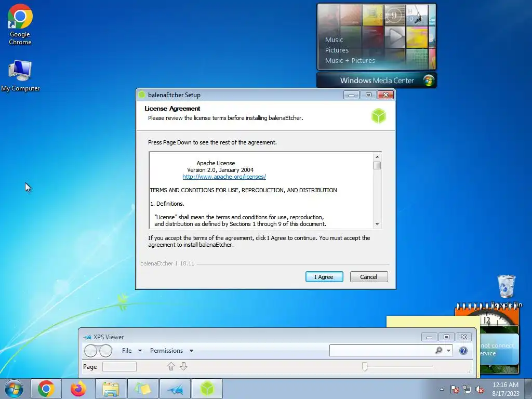
Task: Click the balenaEtcher green cube logo
Action: [x=378, y=116]
